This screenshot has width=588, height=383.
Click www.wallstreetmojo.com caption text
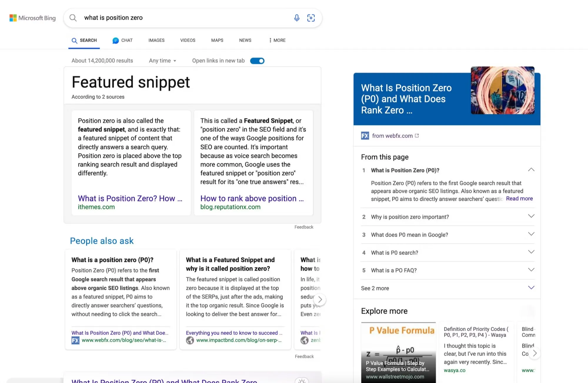(395, 377)
